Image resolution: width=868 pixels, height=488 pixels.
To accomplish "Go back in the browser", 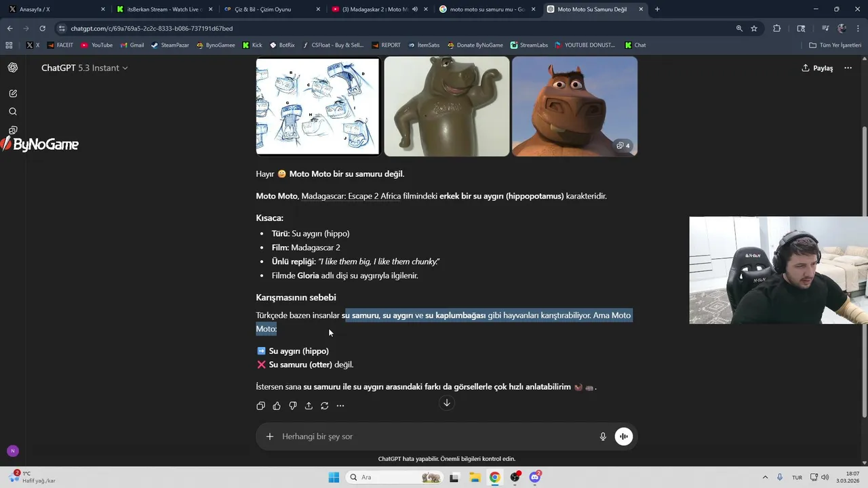I will (x=9, y=28).
